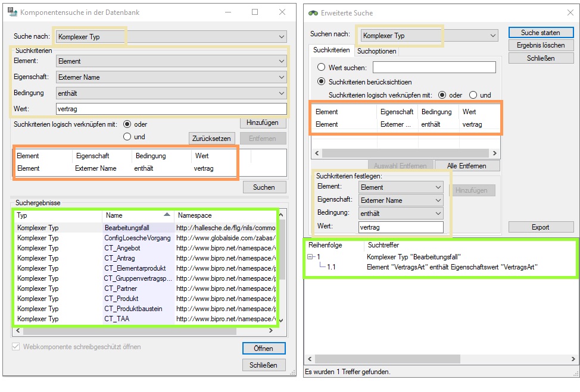Sort results by the Name column header

point(138,215)
